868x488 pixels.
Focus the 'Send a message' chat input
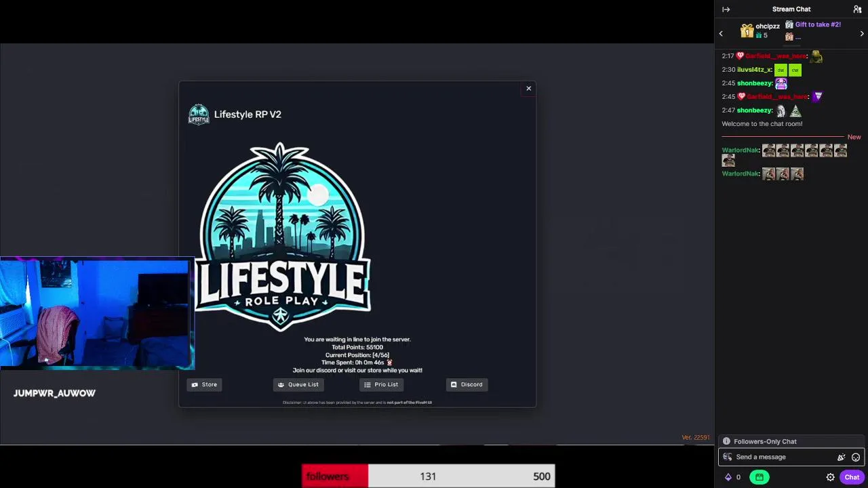tap(791, 457)
